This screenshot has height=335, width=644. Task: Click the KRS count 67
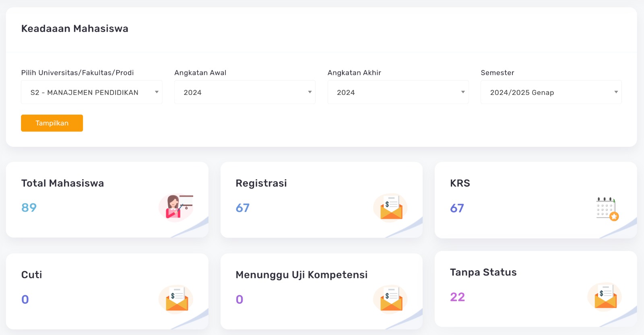457,208
